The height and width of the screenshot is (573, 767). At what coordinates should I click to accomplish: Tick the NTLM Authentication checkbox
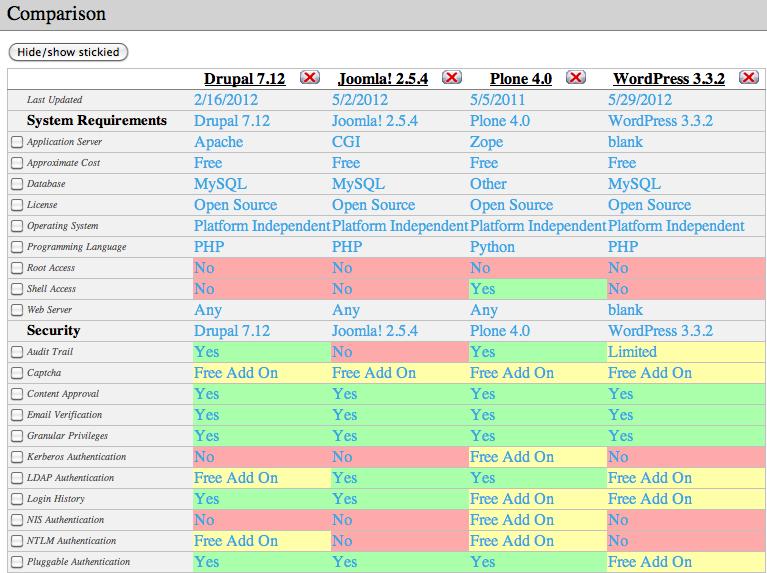(x=17, y=541)
